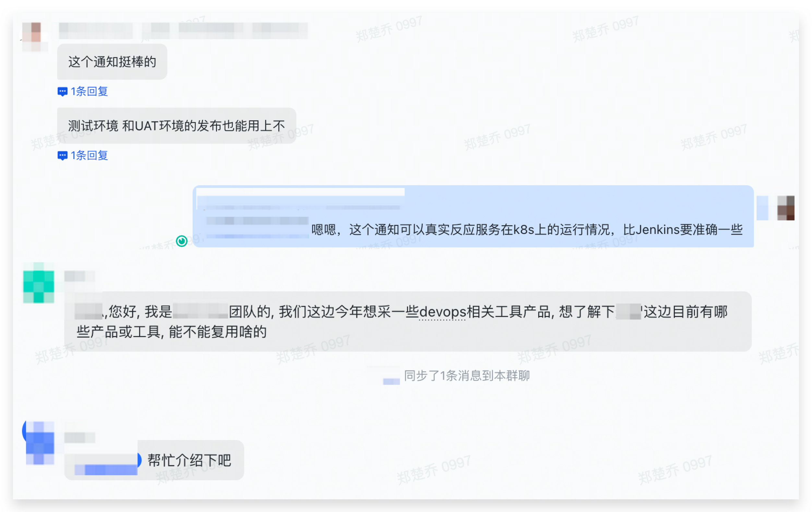Click the underlined devops keyword
Screen dimensions: 812x512
tap(442, 312)
